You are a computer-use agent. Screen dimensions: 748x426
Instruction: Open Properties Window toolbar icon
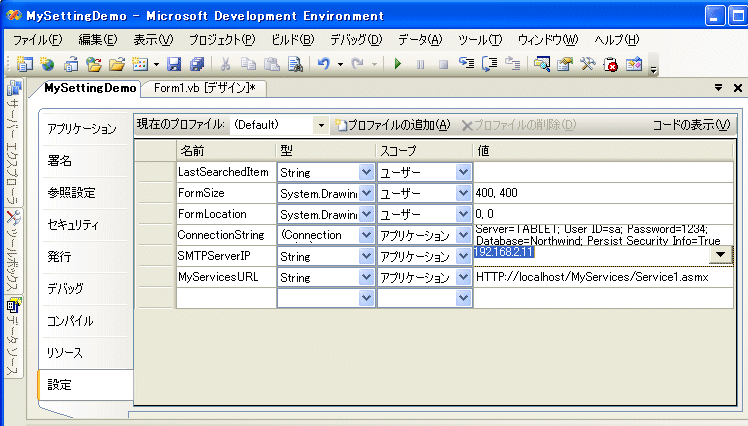(x=564, y=64)
